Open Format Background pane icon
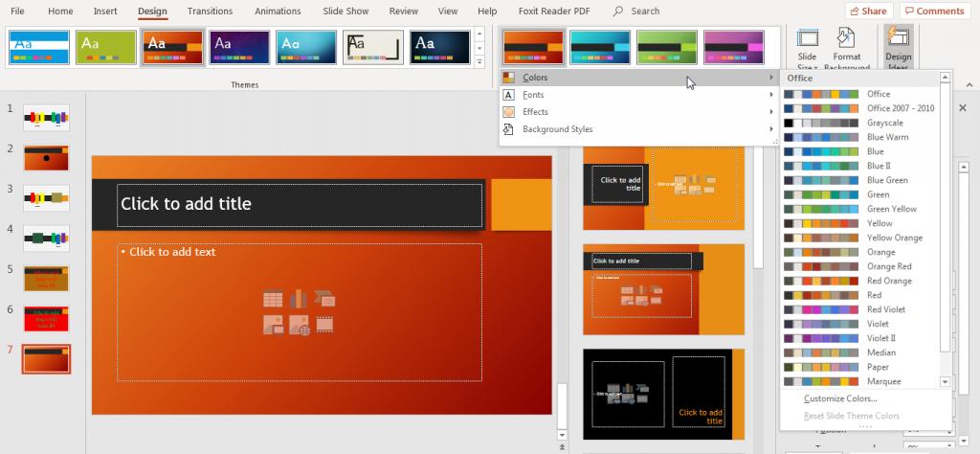 click(846, 39)
